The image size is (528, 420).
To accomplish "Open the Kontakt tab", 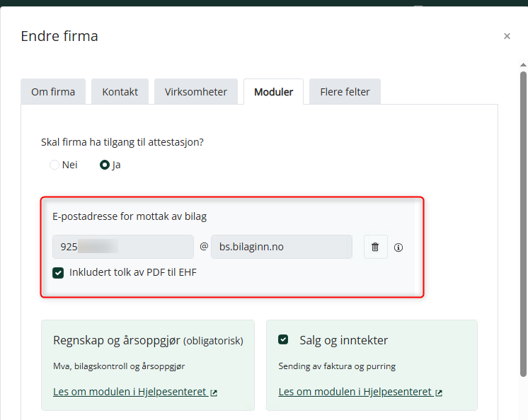I will click(x=120, y=92).
